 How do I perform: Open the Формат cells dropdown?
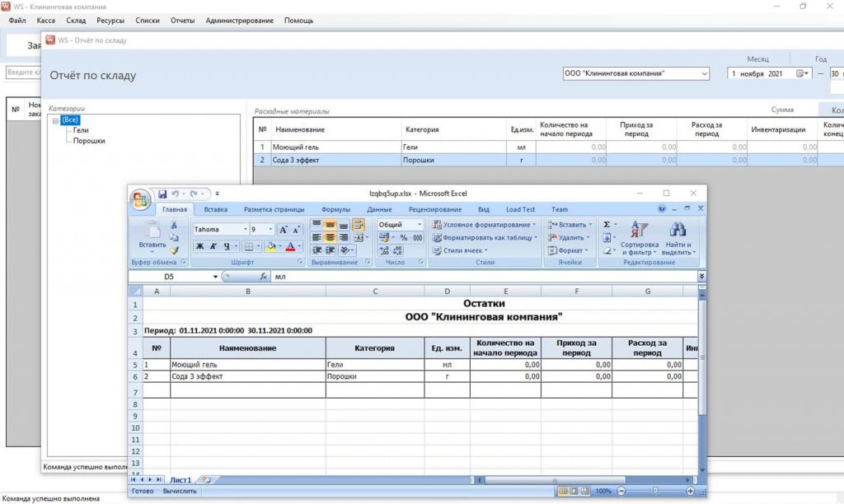tap(569, 250)
